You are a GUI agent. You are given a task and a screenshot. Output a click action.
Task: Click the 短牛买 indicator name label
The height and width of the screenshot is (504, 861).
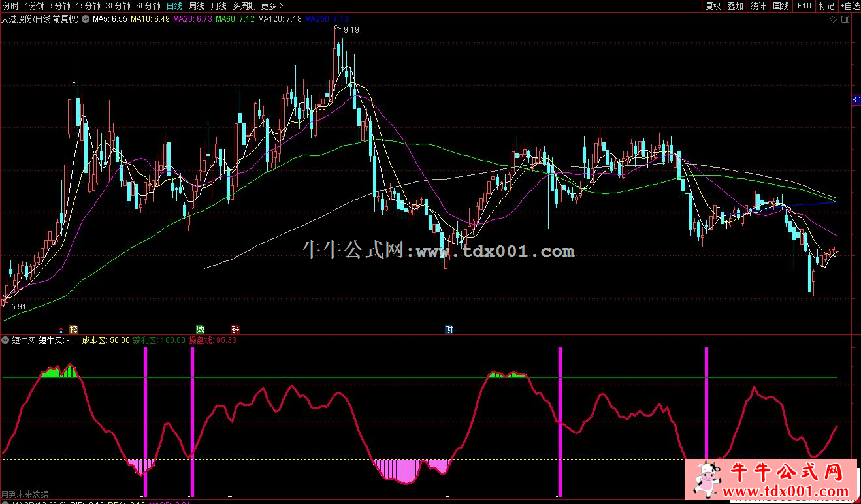[x=24, y=340]
